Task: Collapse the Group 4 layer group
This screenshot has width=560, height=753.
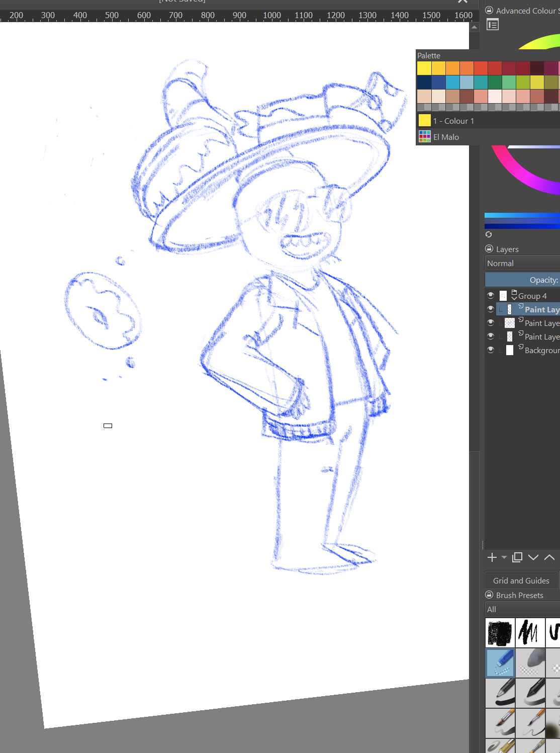Action: (514, 295)
